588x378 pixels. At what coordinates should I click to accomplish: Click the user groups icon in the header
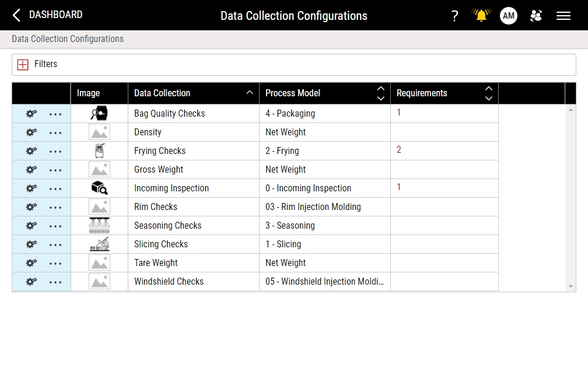pyautogui.click(x=536, y=16)
